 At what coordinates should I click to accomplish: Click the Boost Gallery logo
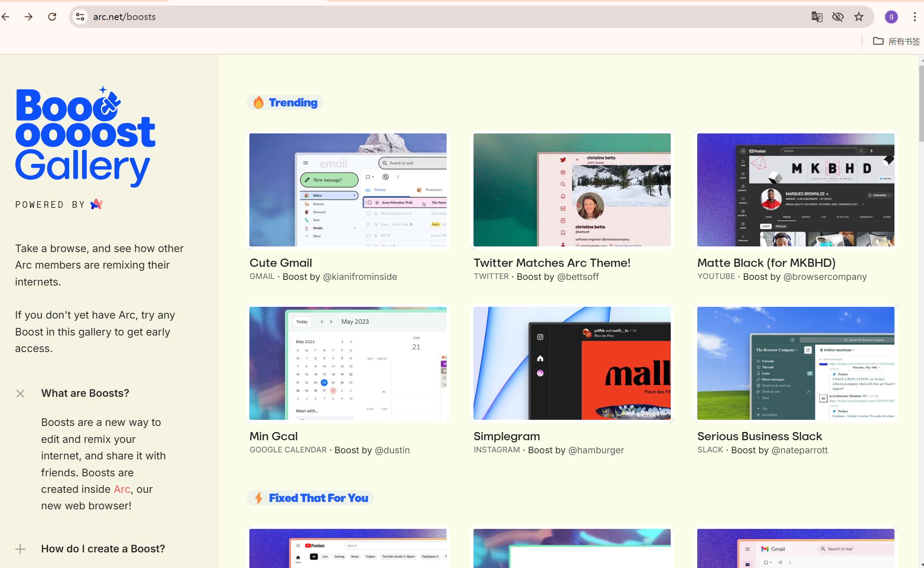85,136
